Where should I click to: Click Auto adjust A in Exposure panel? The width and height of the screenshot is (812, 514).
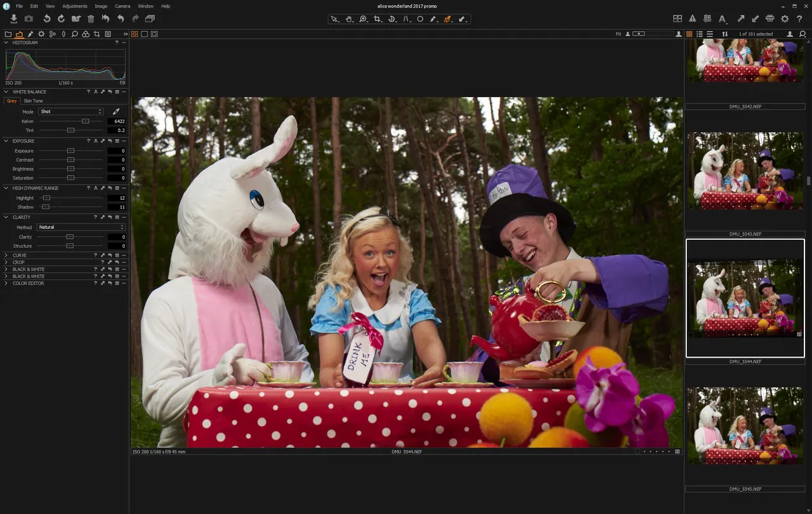96,141
